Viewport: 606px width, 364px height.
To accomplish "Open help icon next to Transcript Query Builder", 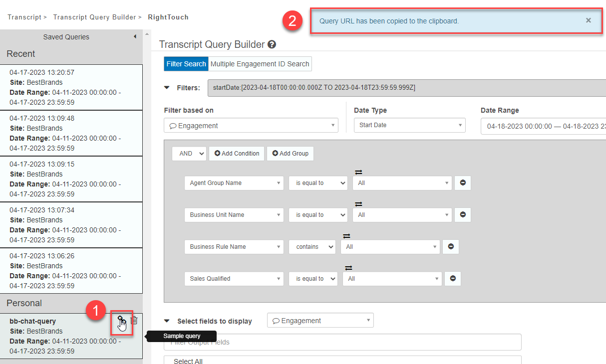I will point(272,45).
